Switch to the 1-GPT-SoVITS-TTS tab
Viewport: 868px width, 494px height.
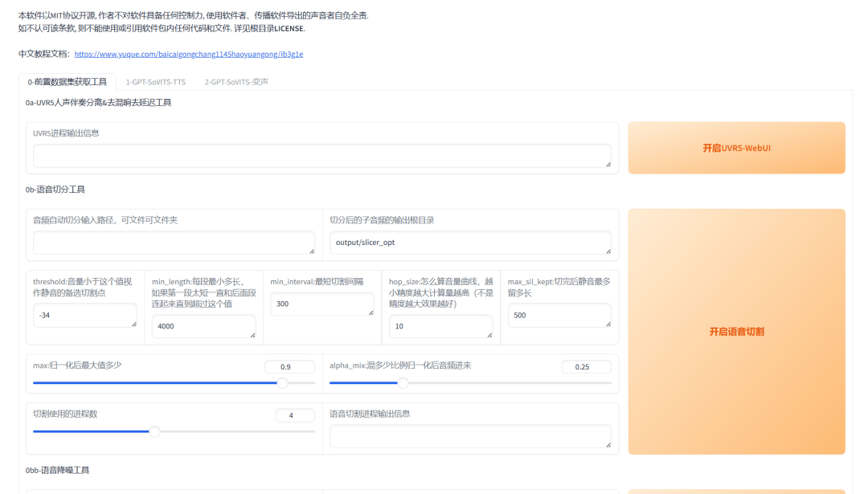coord(155,82)
